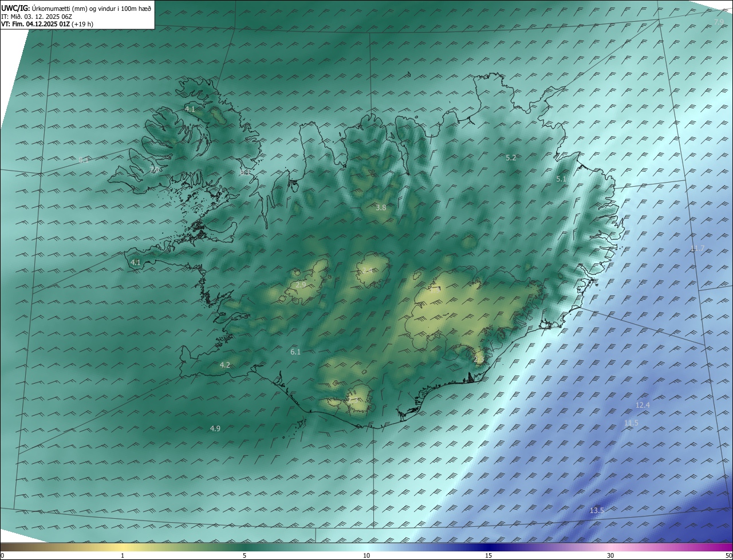Click the 6.1 value label on the map
733x560 pixels.
[295, 352]
